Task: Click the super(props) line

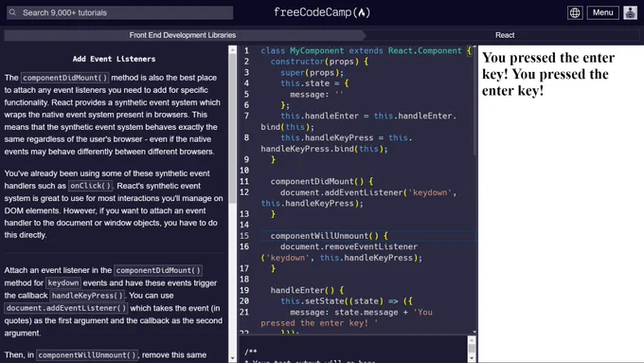Action: coord(312,72)
